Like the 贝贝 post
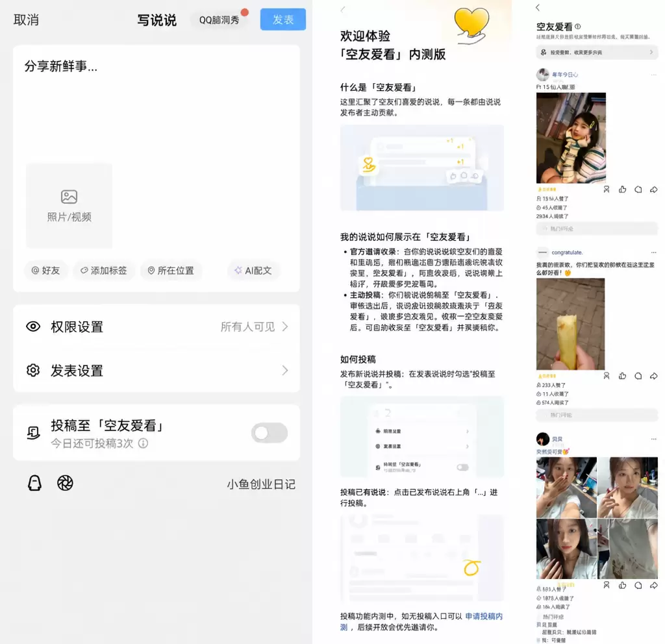 tap(622, 586)
